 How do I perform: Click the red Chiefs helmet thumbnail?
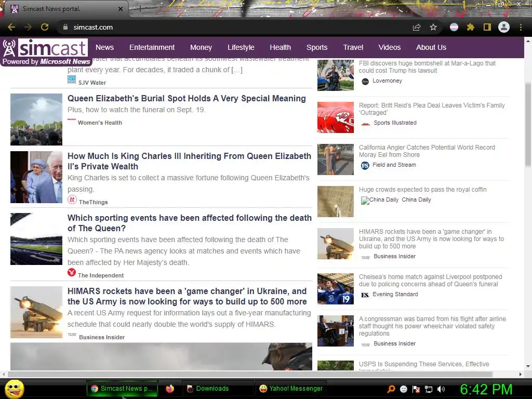point(336,117)
